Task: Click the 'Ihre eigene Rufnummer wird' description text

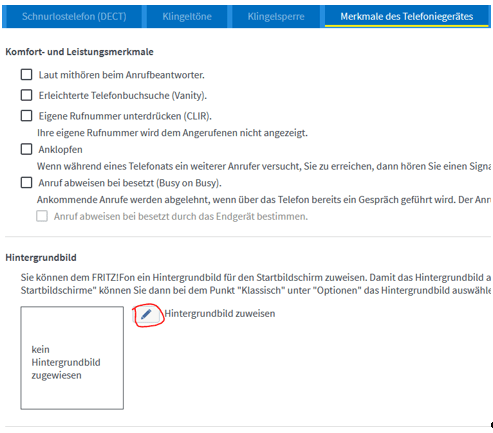Action: pos(172,133)
